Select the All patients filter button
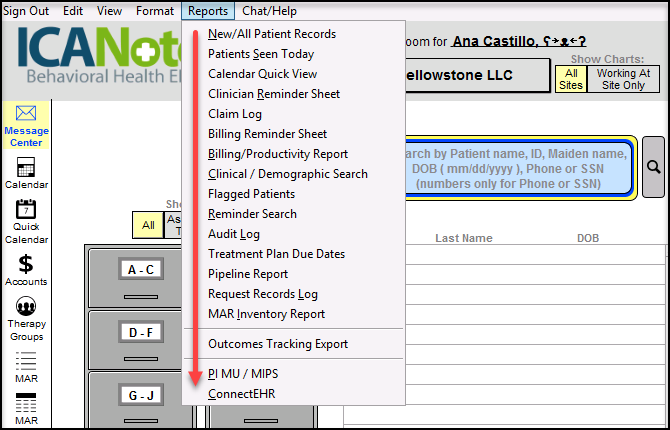The height and width of the screenshot is (430, 670). 148,225
